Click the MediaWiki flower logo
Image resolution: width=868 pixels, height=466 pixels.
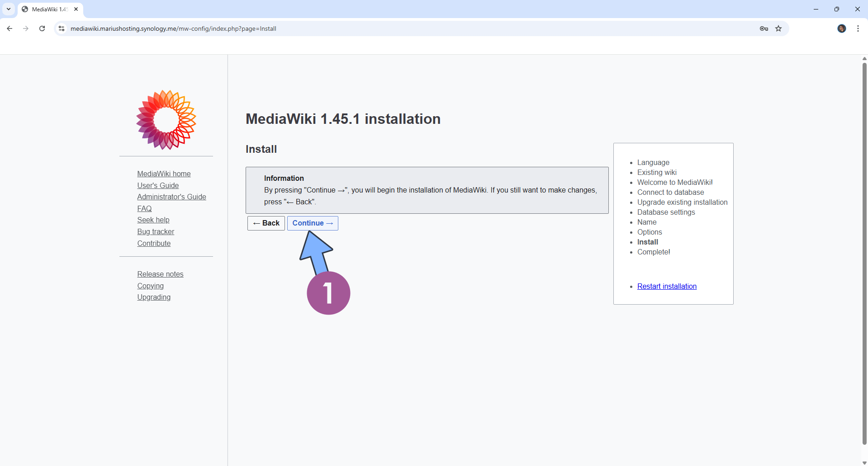point(166,119)
